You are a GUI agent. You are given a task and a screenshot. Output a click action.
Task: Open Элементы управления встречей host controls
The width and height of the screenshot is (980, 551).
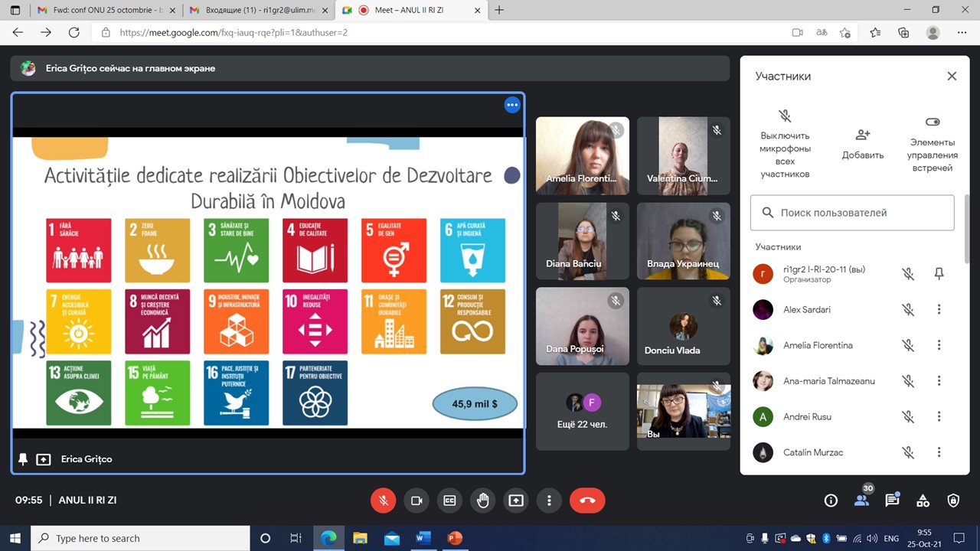[932, 143]
